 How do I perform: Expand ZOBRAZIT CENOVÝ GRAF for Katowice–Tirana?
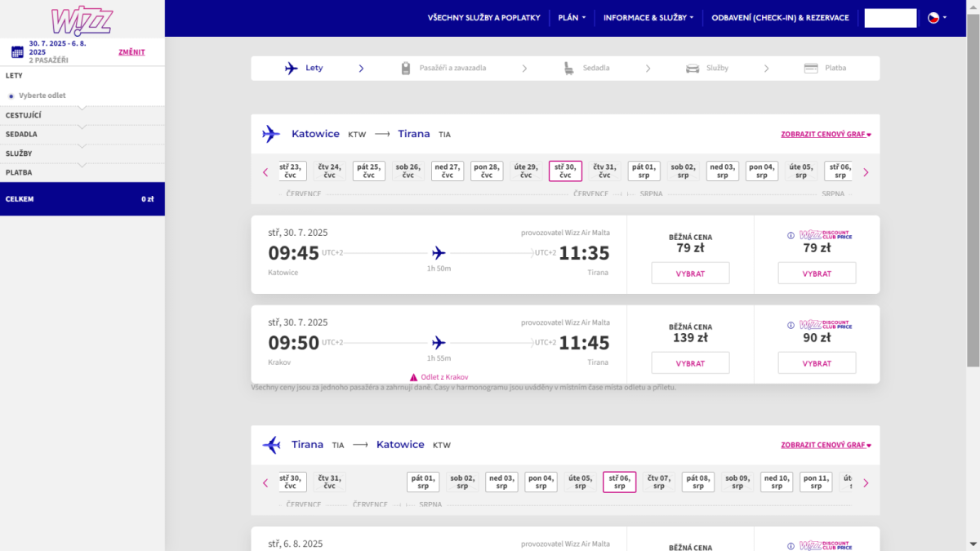coord(826,135)
